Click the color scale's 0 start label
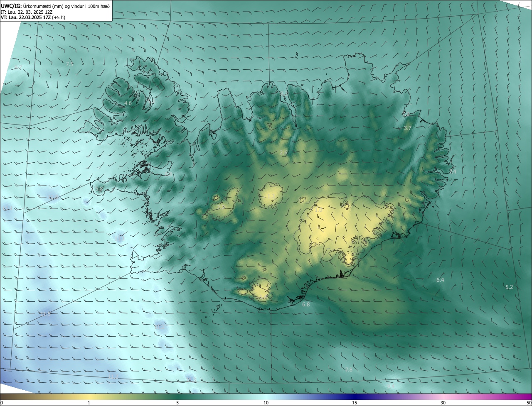Image resolution: width=532 pixels, height=406 pixels. tap(2, 403)
